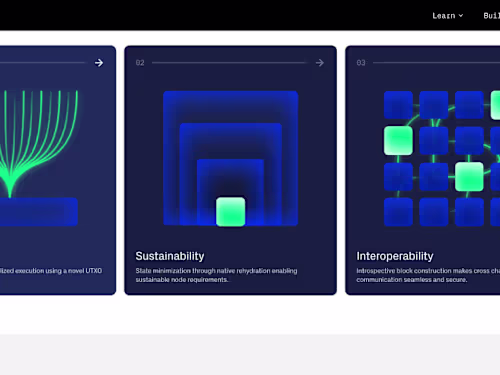Image resolution: width=500 pixels, height=375 pixels.
Task: Click the grid blocks Interoperability illustration
Action: (442, 159)
